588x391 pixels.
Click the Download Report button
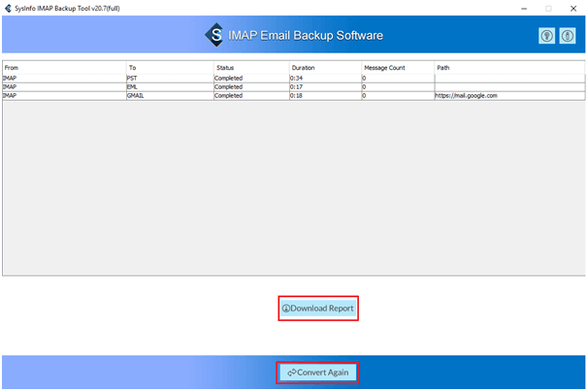[x=318, y=309]
